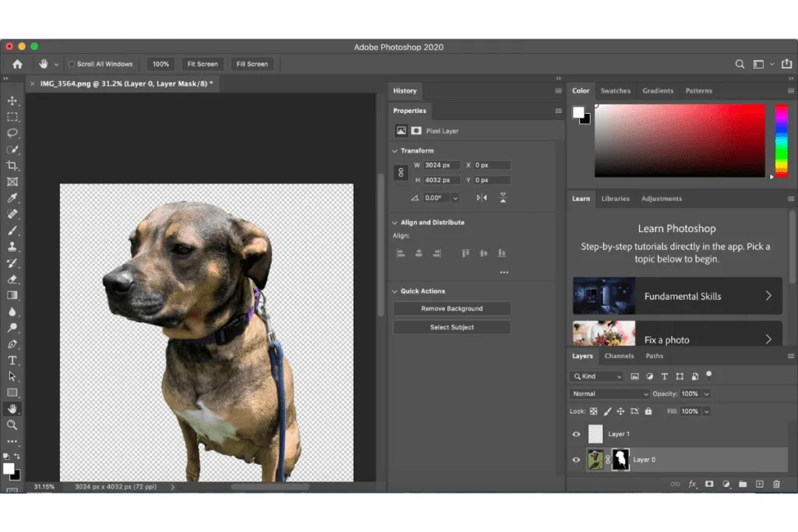Select the Horizontal Type tool
This screenshot has height=532, width=798.
pos(11,361)
